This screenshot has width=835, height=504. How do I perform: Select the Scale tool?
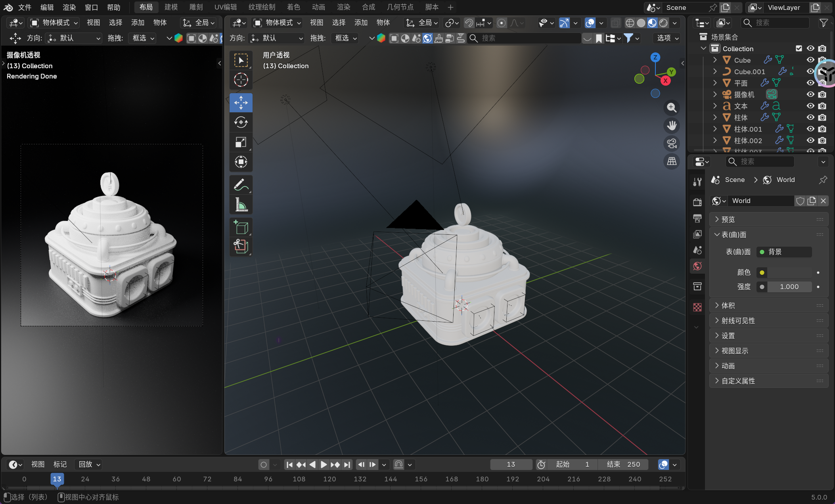241,142
